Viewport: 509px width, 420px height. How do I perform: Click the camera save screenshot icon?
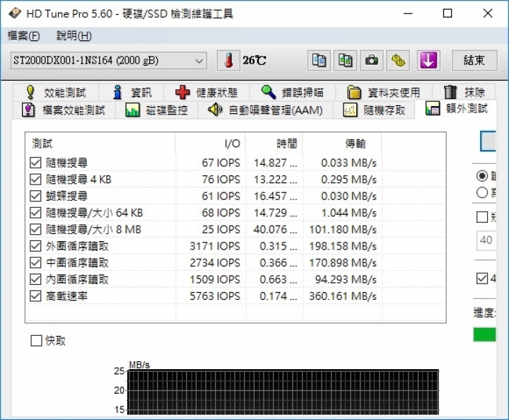coord(371,60)
